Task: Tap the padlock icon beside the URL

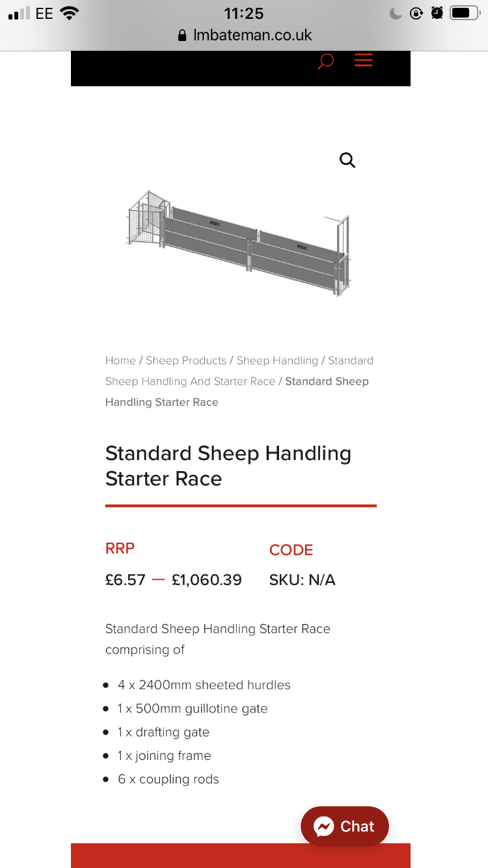Action: pyautogui.click(x=182, y=36)
